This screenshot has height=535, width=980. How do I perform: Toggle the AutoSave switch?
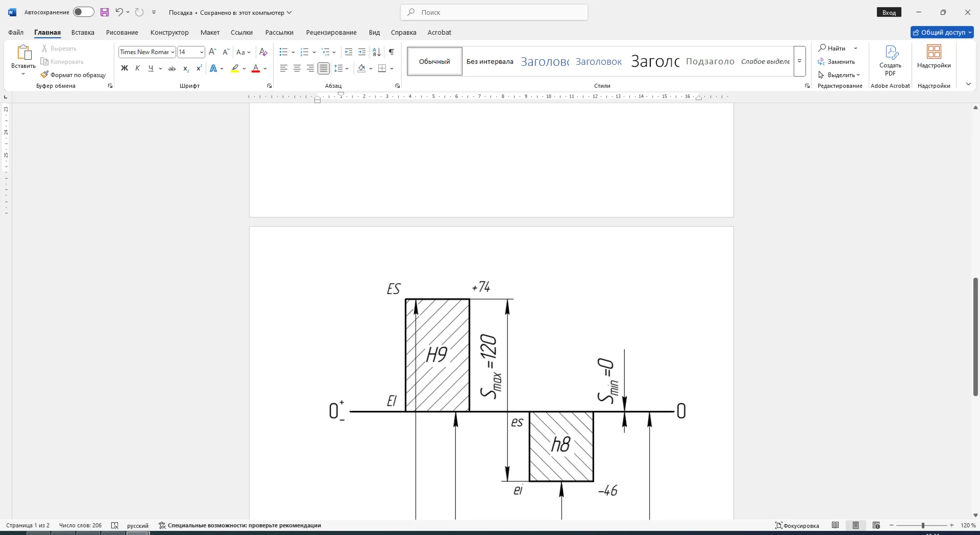(83, 12)
